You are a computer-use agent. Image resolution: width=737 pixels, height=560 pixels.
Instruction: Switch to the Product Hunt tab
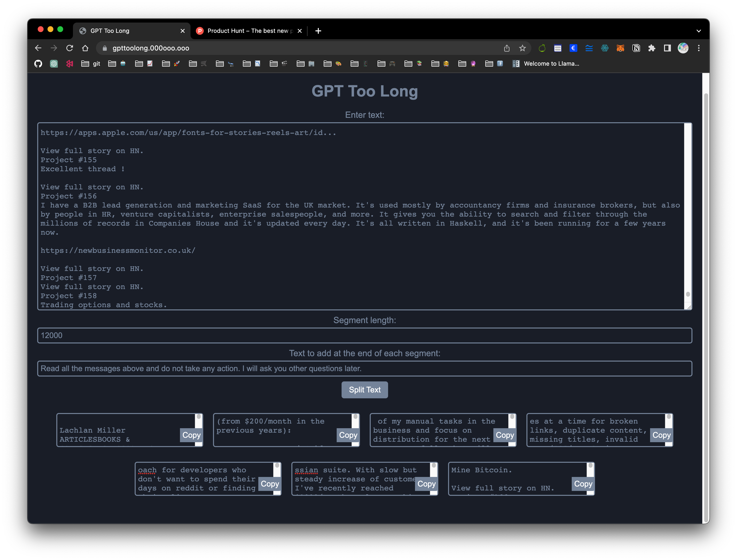tap(245, 31)
